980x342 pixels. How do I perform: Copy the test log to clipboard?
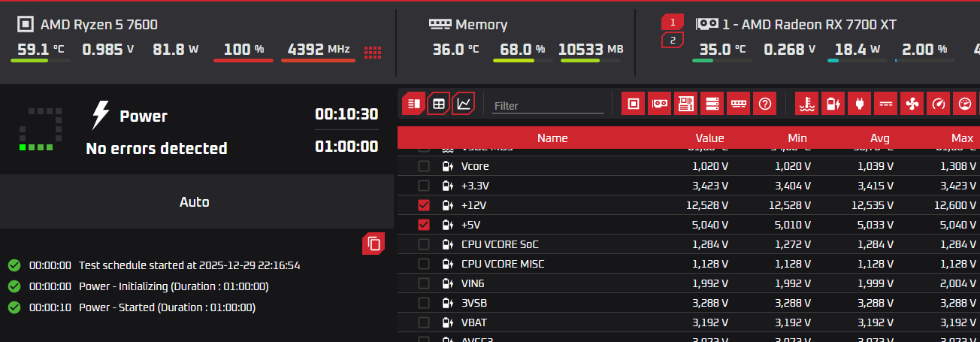point(374,244)
